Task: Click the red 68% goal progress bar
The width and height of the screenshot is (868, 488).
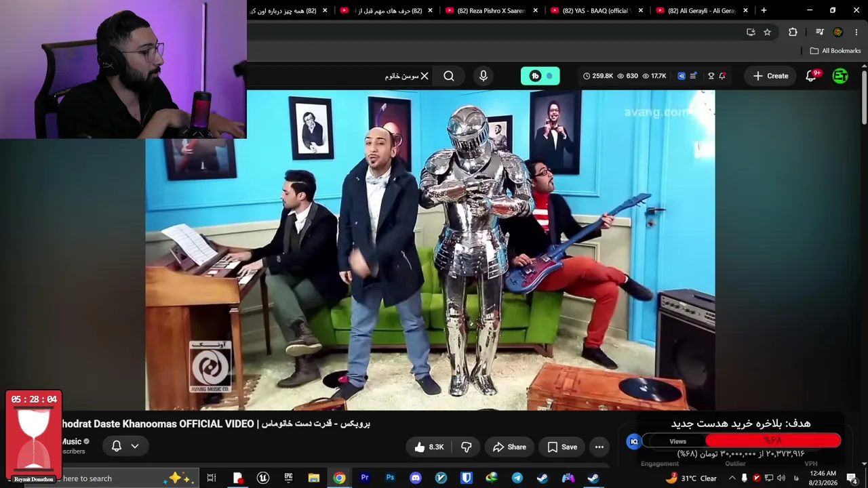Action: pos(772,441)
